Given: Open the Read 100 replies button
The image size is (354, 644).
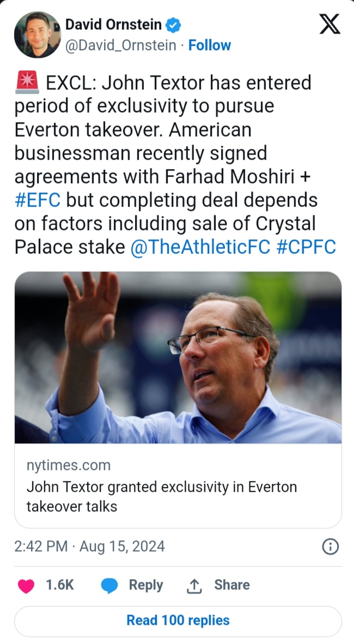Looking at the screenshot, I should (178, 621).
